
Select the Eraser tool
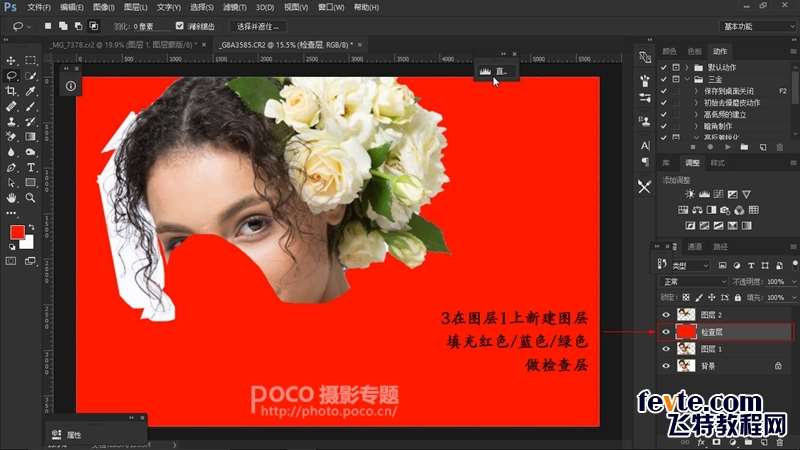(x=11, y=137)
